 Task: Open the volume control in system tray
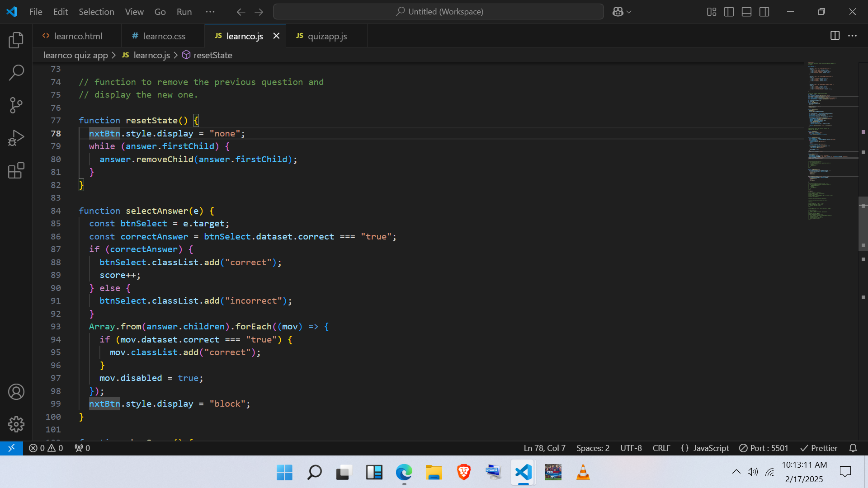tap(752, 472)
